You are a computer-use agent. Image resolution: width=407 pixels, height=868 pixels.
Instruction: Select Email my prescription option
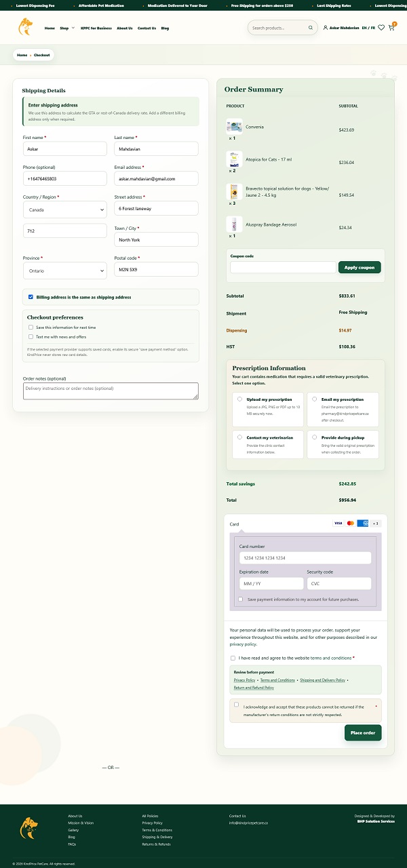tap(314, 399)
